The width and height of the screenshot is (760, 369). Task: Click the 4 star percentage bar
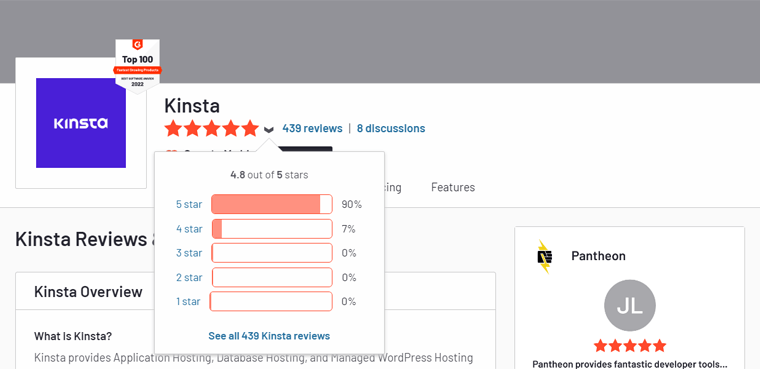tap(272, 228)
